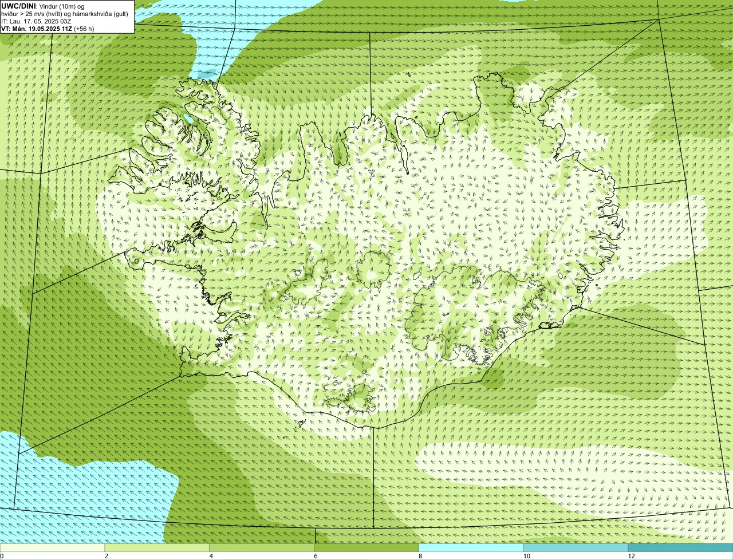Image resolution: width=733 pixels, height=560 pixels.
Task: Click the colorbar tick label "8"
Action: point(420,556)
